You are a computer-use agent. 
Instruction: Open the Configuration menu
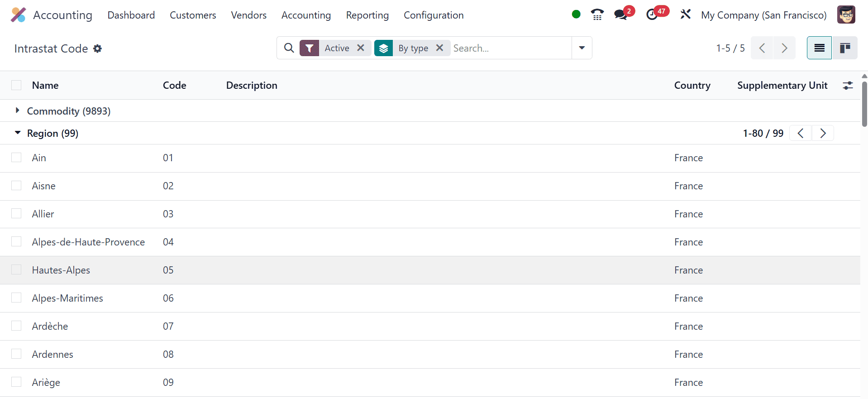coord(434,15)
